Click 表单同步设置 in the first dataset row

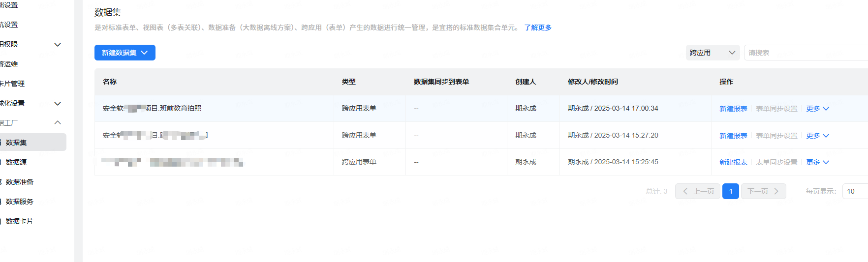pyautogui.click(x=776, y=109)
